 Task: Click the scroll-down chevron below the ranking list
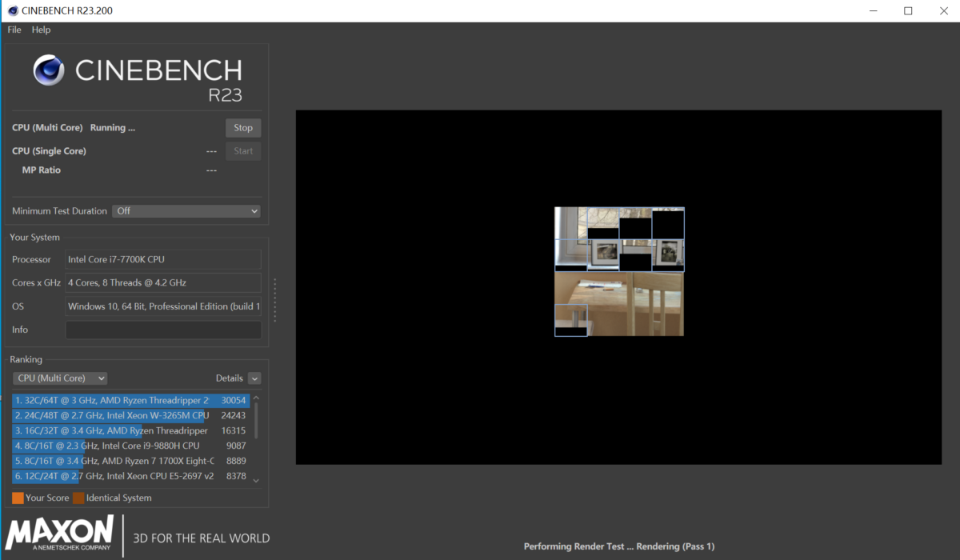(256, 479)
